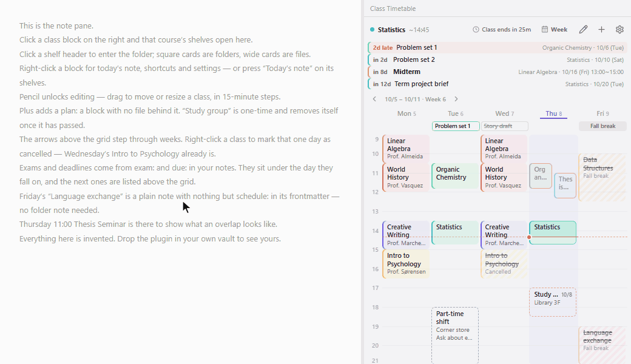Click 'This is the note pane.' line
Screen dimensions: 631x364
coord(56,25)
